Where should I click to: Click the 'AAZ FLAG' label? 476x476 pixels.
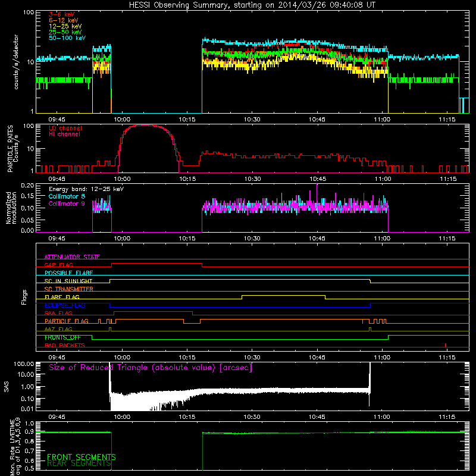pos(58,329)
